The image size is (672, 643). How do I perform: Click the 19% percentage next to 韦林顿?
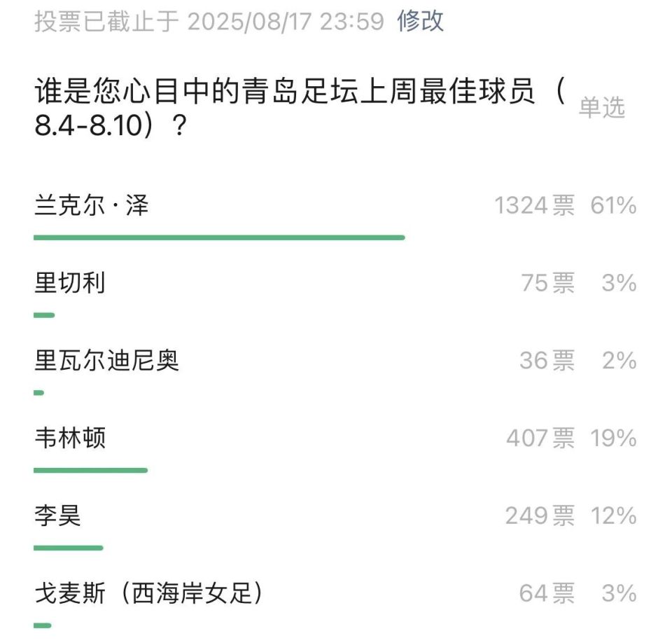tap(615, 439)
